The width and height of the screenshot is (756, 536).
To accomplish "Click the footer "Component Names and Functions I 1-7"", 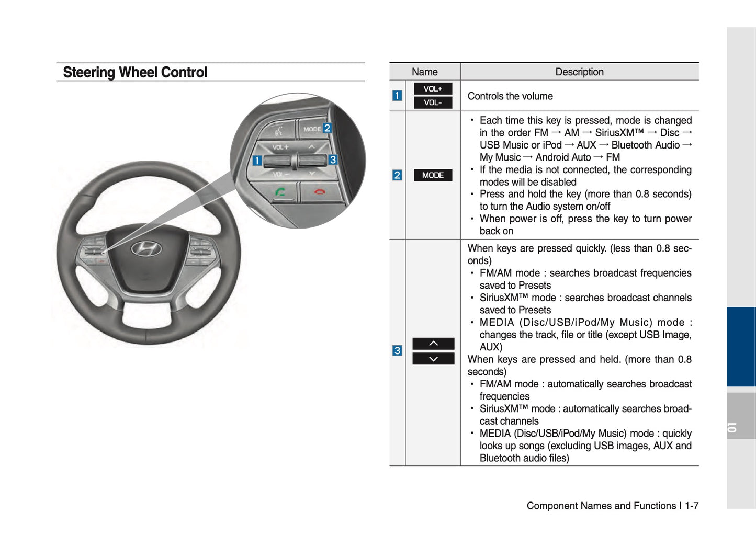I will pos(613,506).
